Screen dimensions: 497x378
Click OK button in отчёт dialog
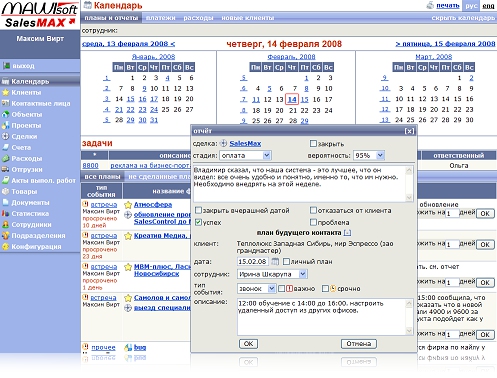coord(248,344)
